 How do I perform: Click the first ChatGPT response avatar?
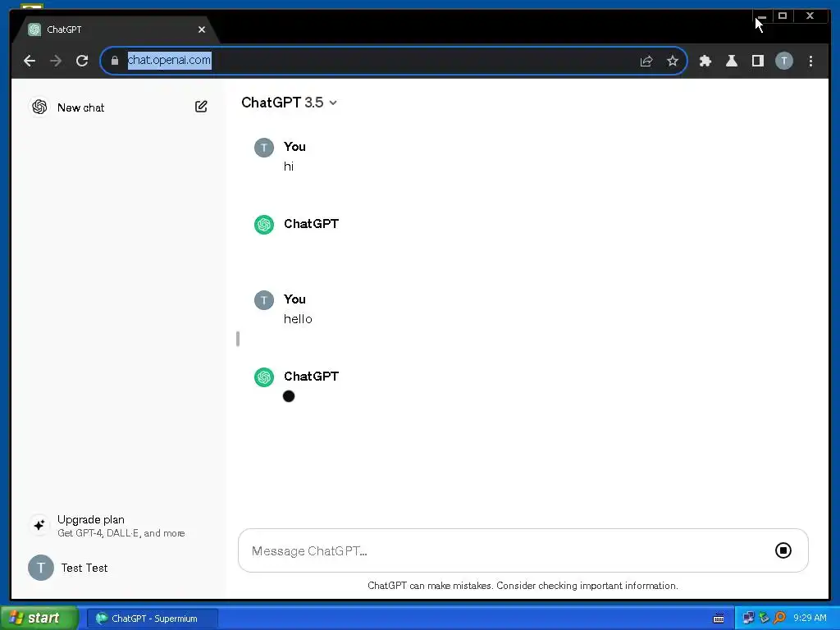(263, 225)
